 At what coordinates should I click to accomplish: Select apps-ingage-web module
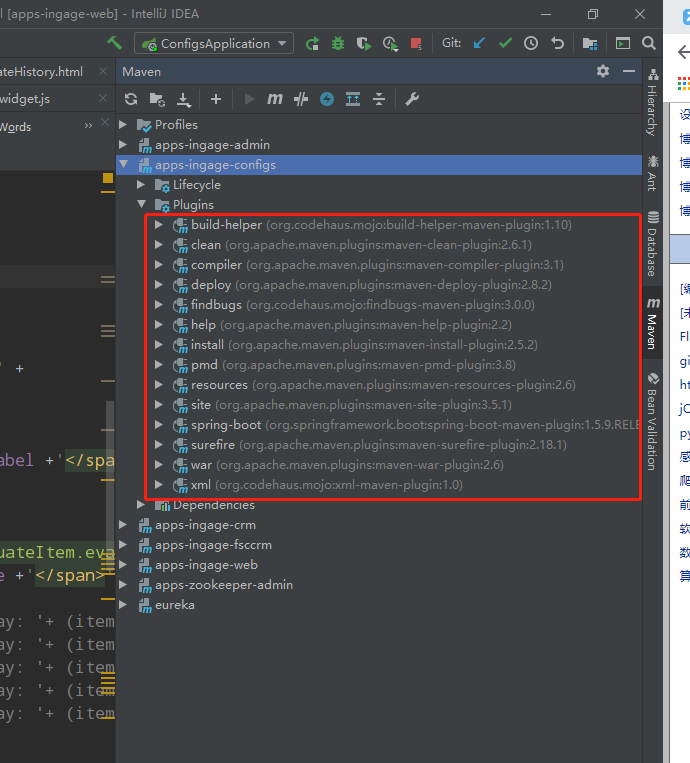pyautogui.click(x=379, y=564)
